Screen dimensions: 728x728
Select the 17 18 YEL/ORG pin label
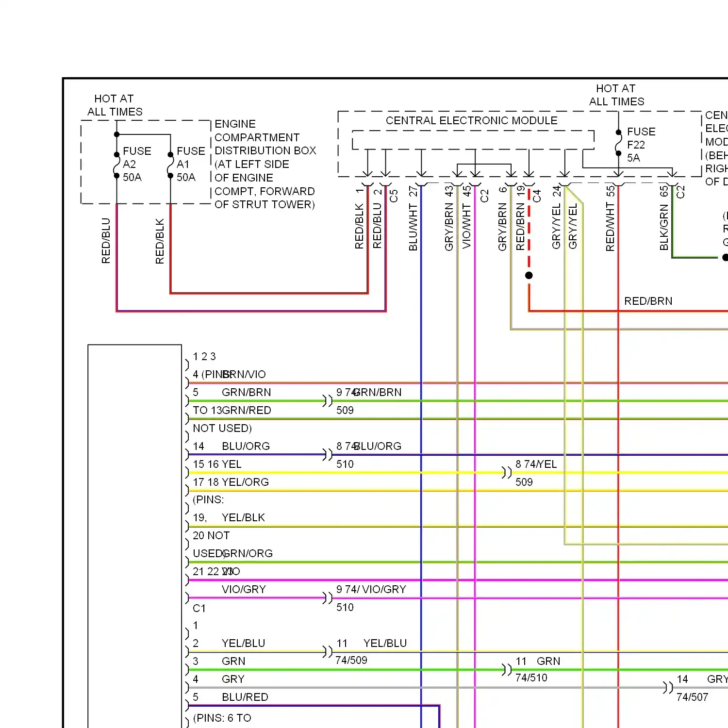pyautogui.click(x=231, y=482)
